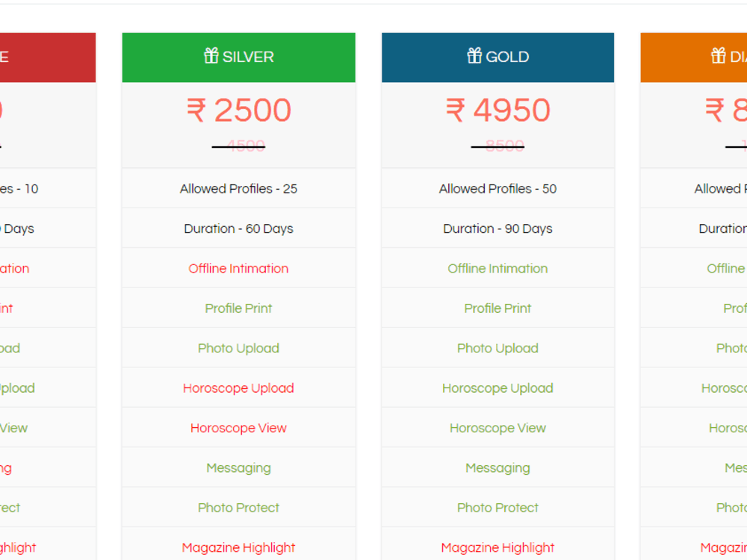Click the Duration - 90 Days row in Gold
This screenshot has width=747, height=560.
point(498,228)
